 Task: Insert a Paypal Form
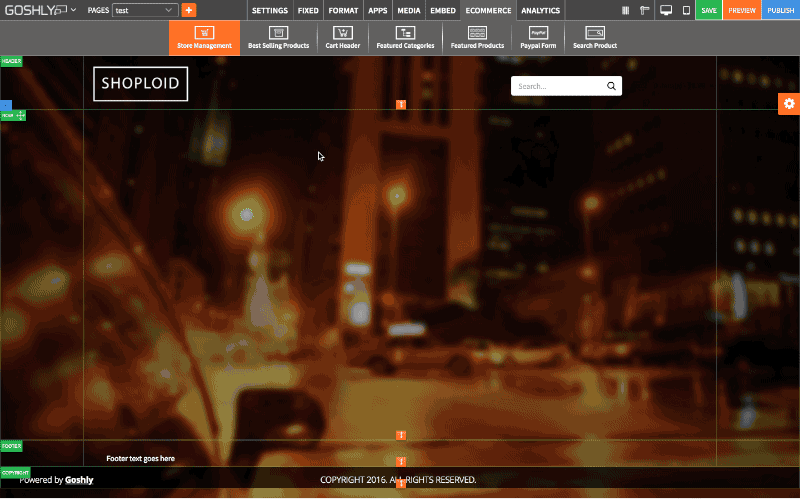537,37
